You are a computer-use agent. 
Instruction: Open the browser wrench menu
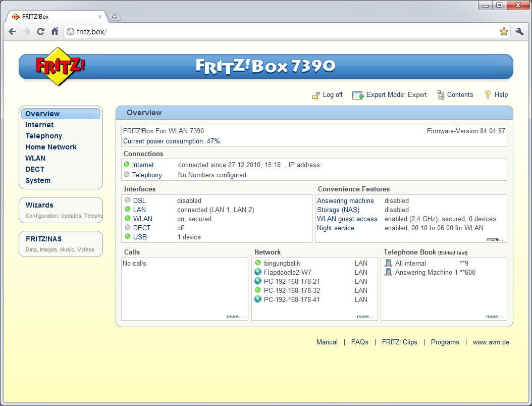[x=520, y=31]
